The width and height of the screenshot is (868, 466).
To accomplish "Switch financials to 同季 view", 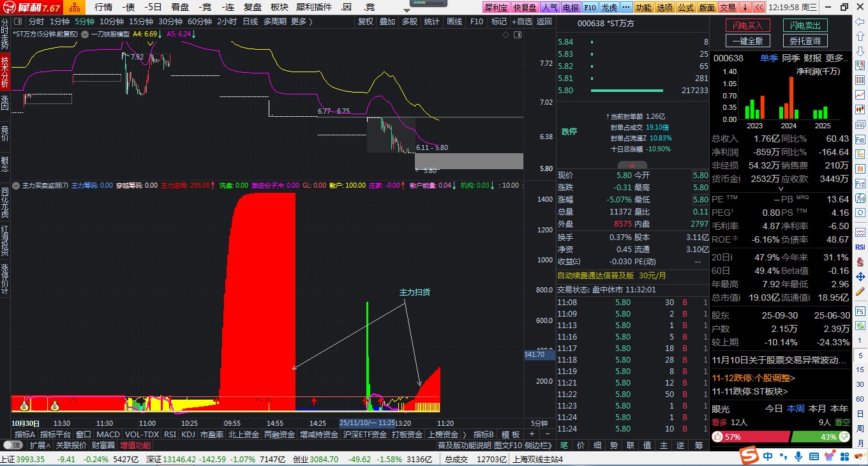I will 791,58.
